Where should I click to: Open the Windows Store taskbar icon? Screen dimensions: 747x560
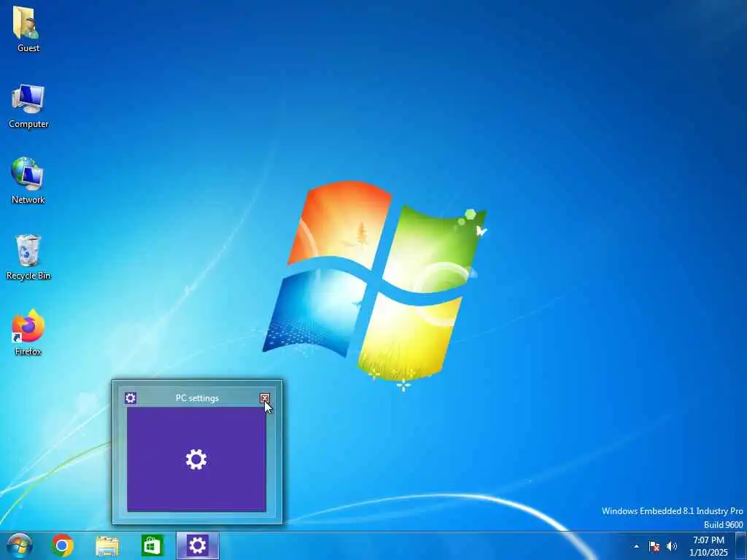tap(152, 545)
